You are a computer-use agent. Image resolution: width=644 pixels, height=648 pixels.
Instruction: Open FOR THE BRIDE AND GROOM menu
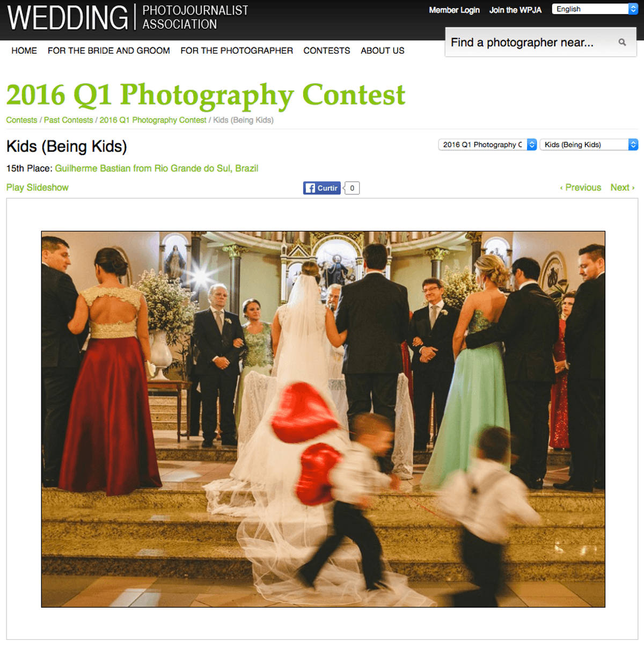click(x=109, y=50)
